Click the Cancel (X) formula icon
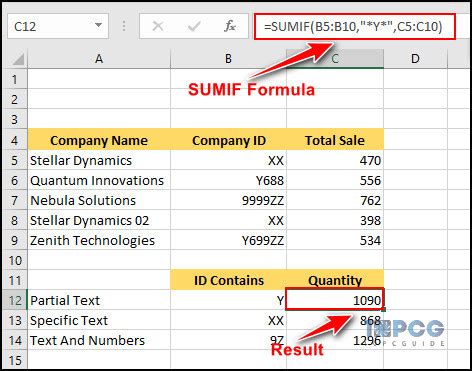This screenshot has width=472, height=371. click(x=157, y=26)
